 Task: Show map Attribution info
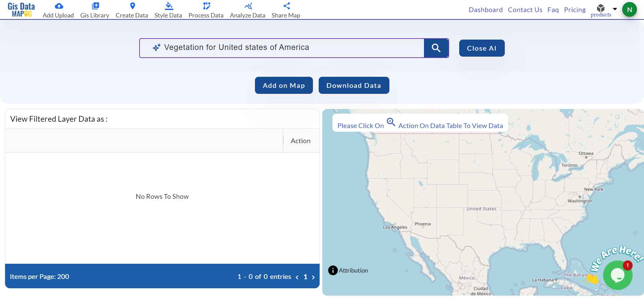coord(333,270)
